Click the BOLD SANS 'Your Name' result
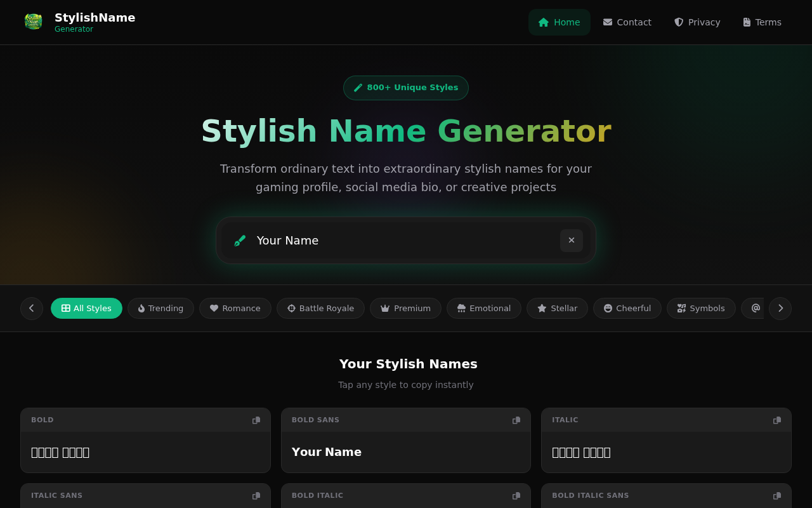This screenshot has height=508, width=812. tap(327, 452)
